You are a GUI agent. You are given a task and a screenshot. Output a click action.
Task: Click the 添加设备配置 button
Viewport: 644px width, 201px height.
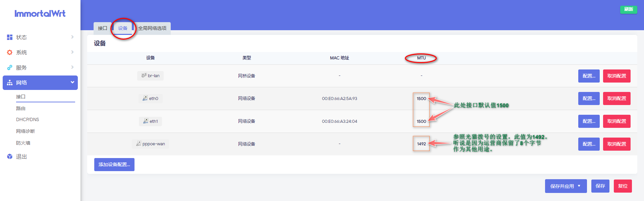(x=114, y=164)
